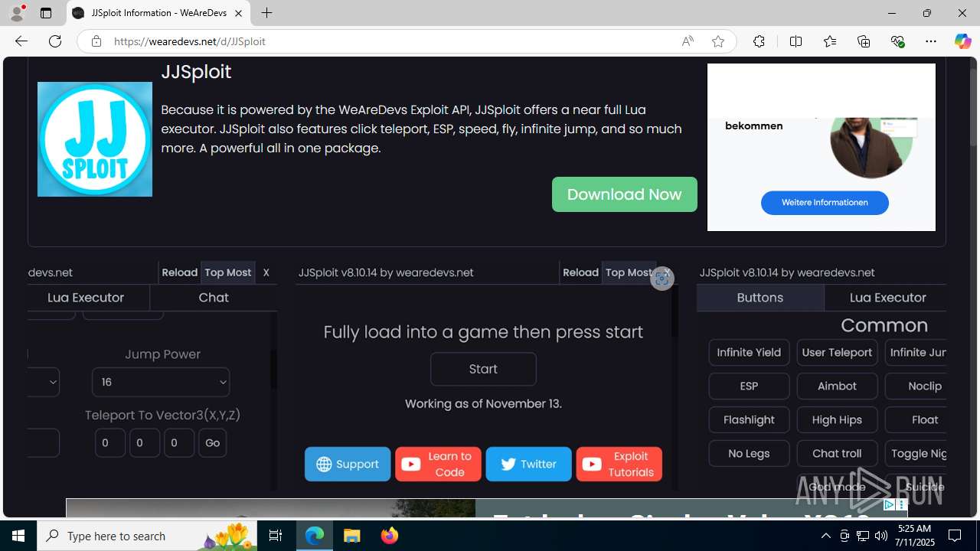The height and width of the screenshot is (551, 980).
Task: Open notification center icon
Action: point(955,536)
